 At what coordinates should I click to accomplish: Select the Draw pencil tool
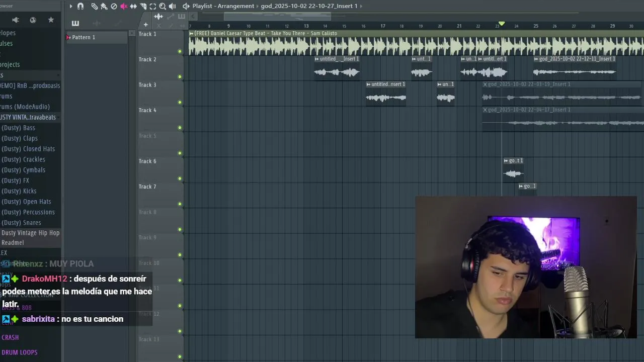[94, 6]
